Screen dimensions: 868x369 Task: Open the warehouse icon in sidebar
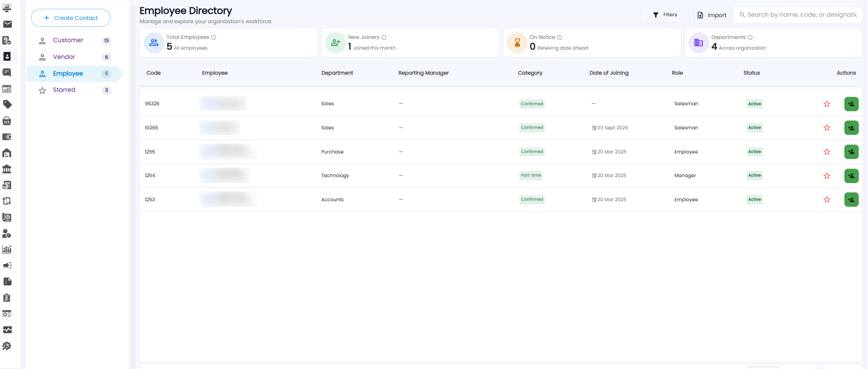pyautogui.click(x=7, y=153)
